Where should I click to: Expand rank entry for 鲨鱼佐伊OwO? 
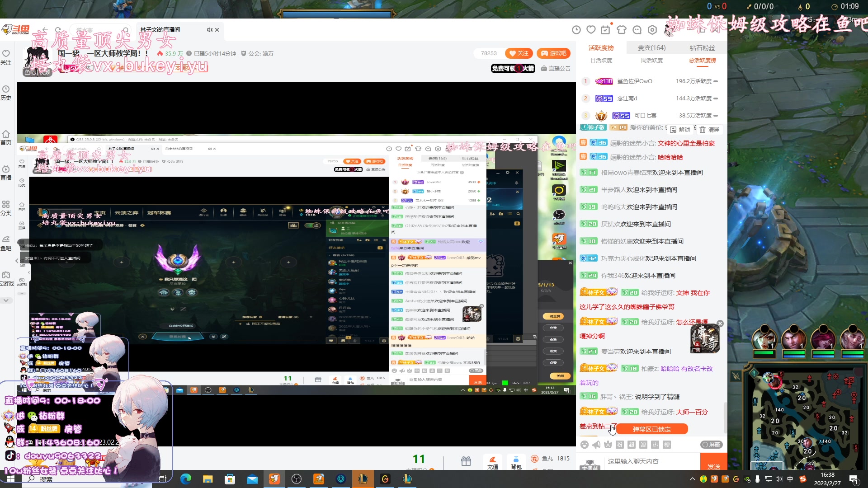[x=716, y=81]
